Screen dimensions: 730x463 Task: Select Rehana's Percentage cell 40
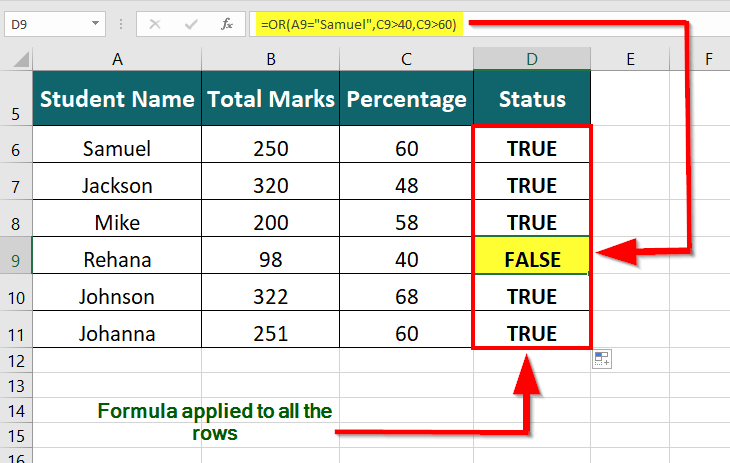[x=406, y=255]
